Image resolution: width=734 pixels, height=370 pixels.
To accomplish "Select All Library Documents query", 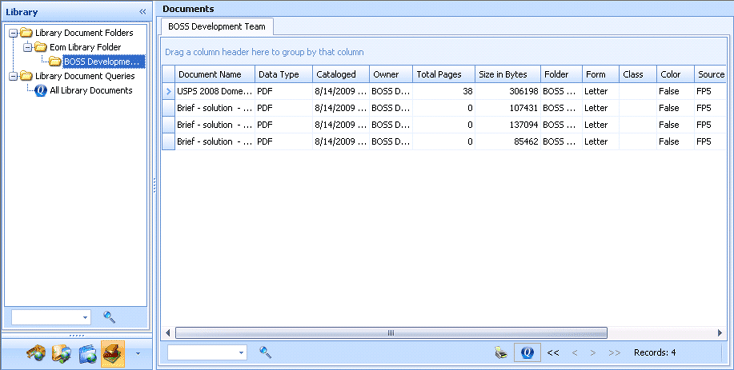I will [91, 90].
